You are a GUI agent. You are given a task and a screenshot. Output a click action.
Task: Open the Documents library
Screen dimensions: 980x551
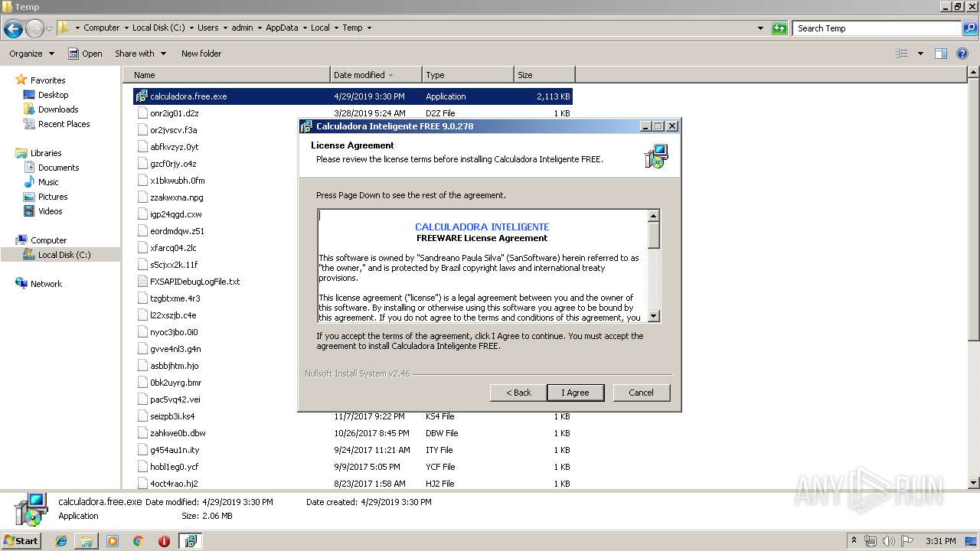[x=58, y=168]
